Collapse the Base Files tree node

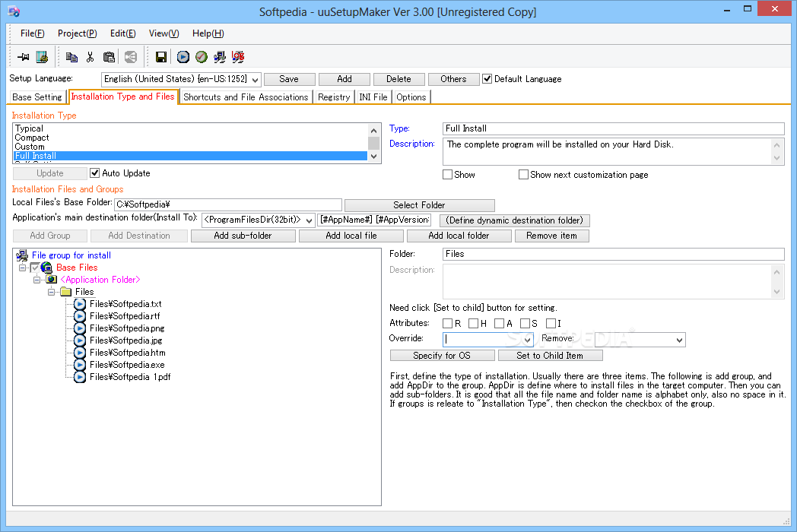[x=22, y=268]
